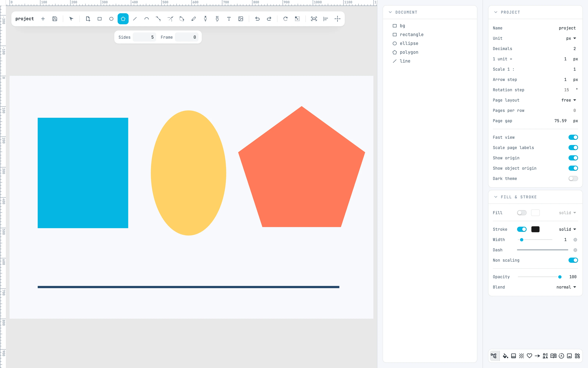Viewport: 588px width, 368px height.
Task: Select the straight line tool
Action: click(135, 19)
